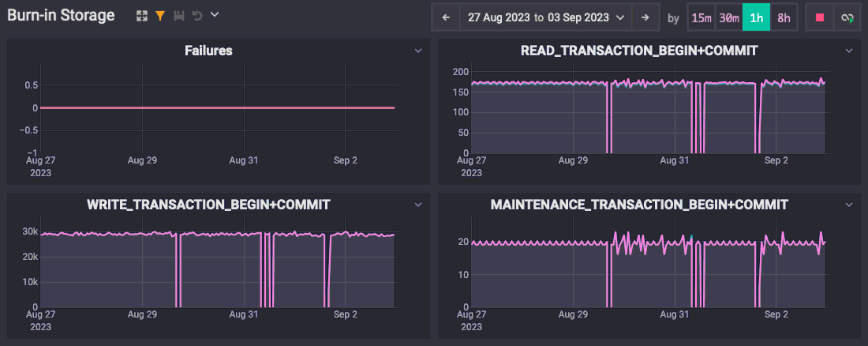
Task: Click the MAINTENANCE_TRANSACTION_BEGIN+COMMIT panel title
Action: [639, 205]
